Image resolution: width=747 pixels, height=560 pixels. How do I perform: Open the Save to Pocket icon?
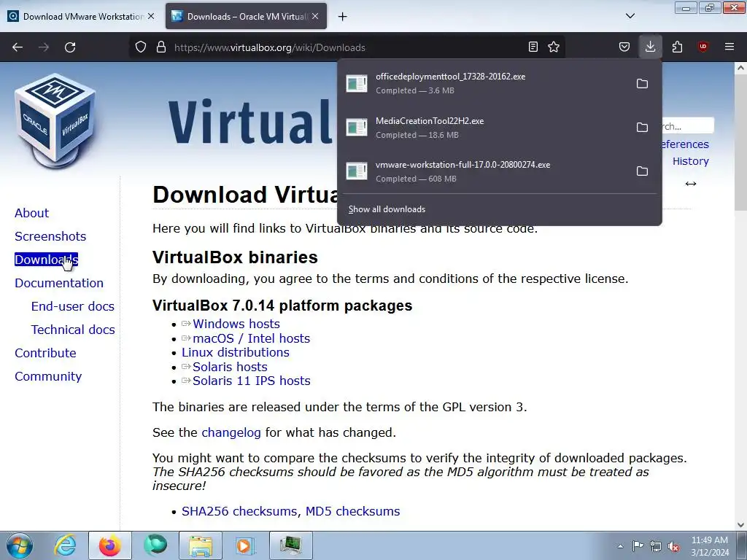[x=624, y=47]
